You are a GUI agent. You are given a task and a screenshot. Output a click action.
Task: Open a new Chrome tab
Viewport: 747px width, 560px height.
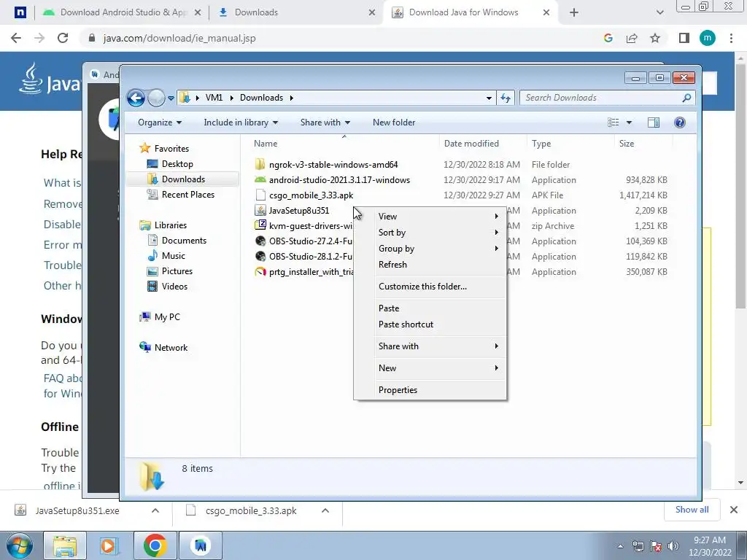pos(574,12)
